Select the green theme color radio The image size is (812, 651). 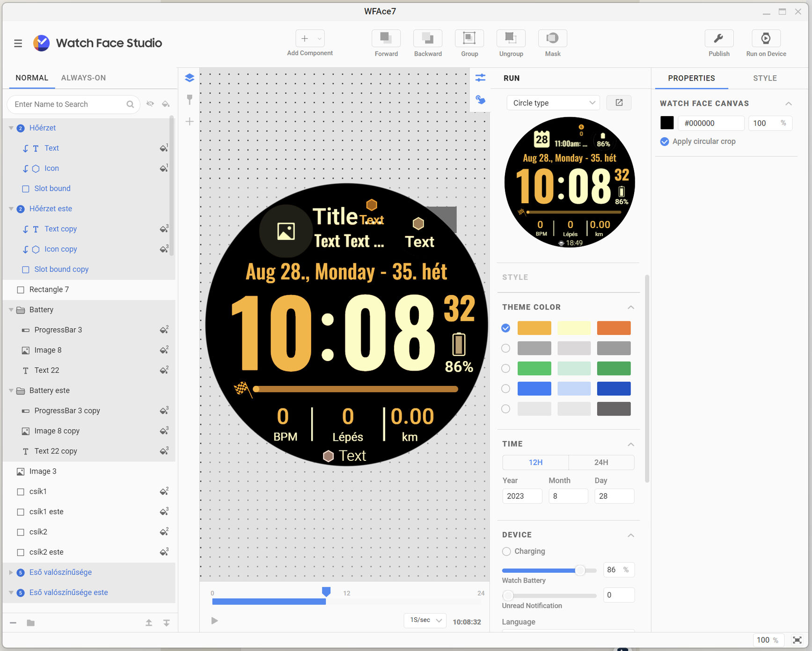[505, 368]
